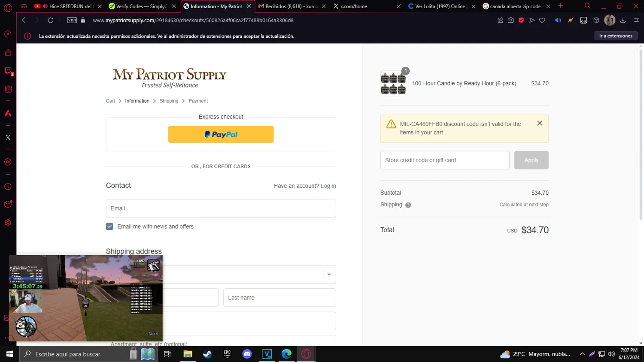Image resolution: width=644 pixels, height=362 pixels.
Task: Dismiss the discount code warning
Action: 540,123
